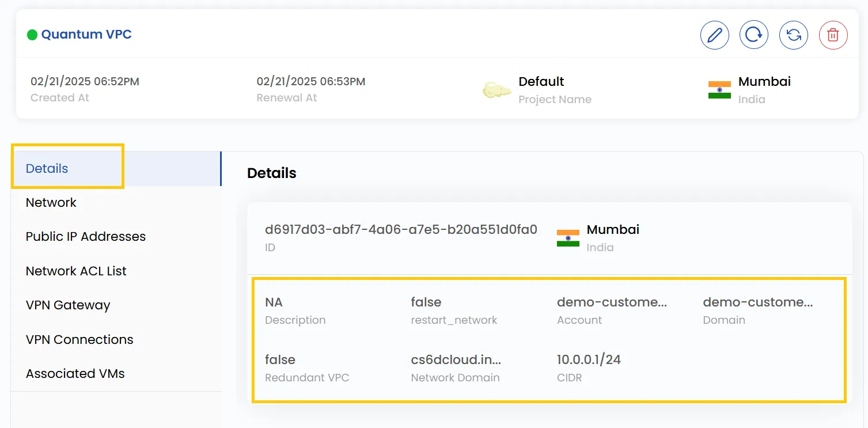Click the pencil edit icon
The image size is (868, 428).
coord(715,35)
